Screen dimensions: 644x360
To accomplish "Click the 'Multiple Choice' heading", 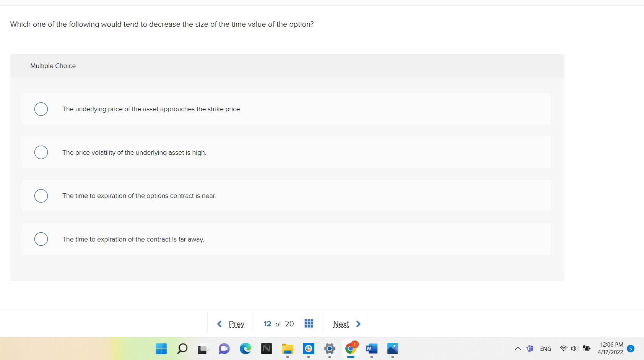I will 53,66.
